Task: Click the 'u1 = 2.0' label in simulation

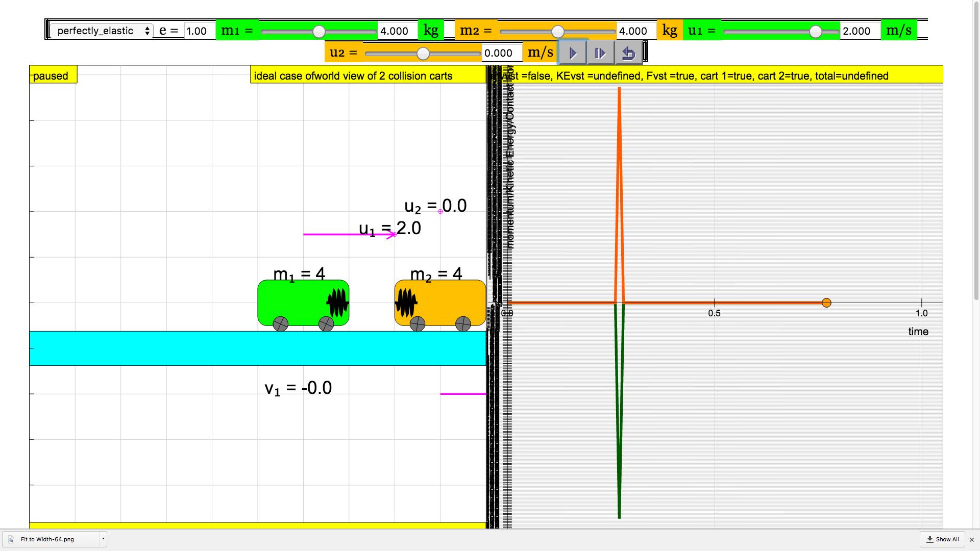Action: (x=390, y=229)
